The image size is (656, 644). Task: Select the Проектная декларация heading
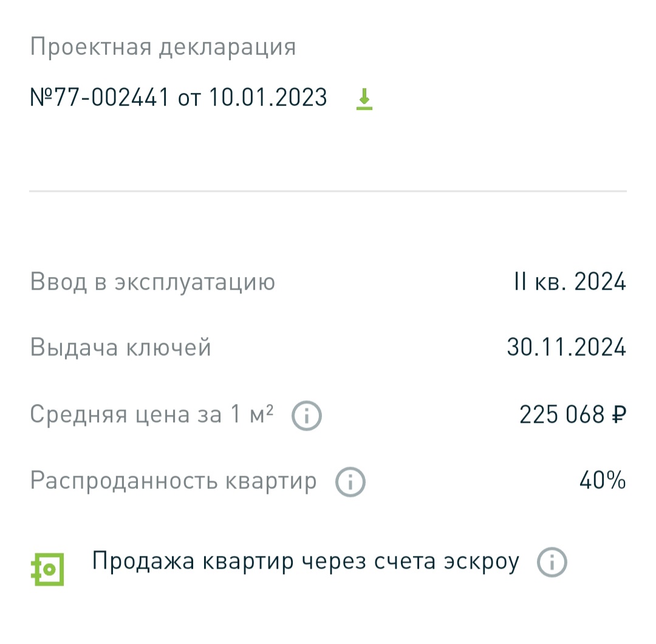point(163,47)
